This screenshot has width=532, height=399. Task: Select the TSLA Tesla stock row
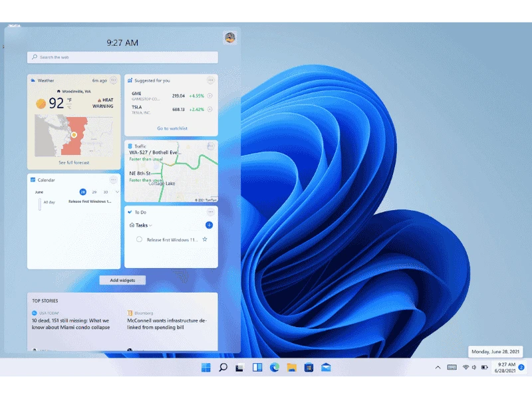tap(172, 109)
